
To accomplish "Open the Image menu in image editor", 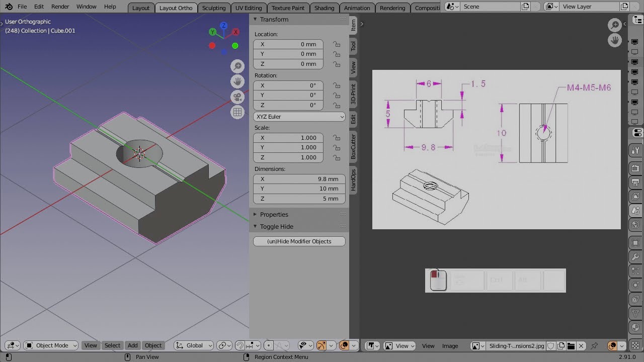I will pos(450,345).
